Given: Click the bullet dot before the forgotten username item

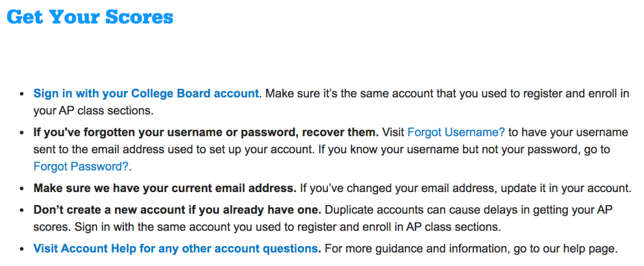Looking at the screenshot, I should [x=22, y=133].
